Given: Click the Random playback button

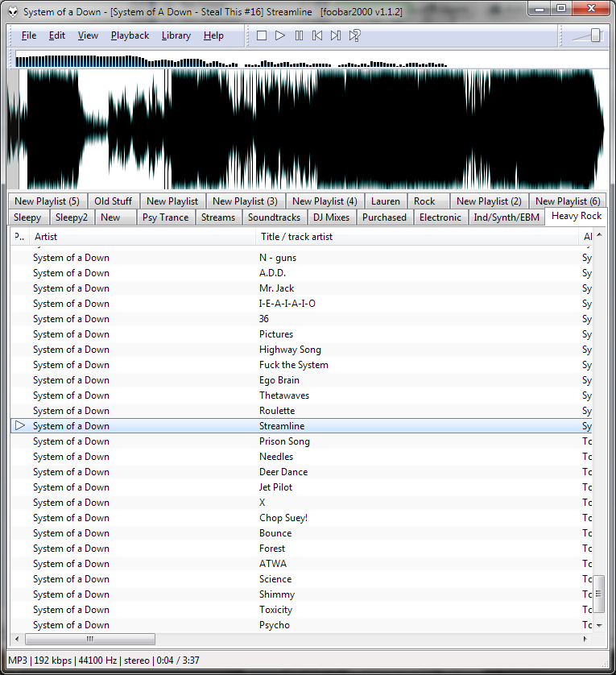Looking at the screenshot, I should [355, 35].
